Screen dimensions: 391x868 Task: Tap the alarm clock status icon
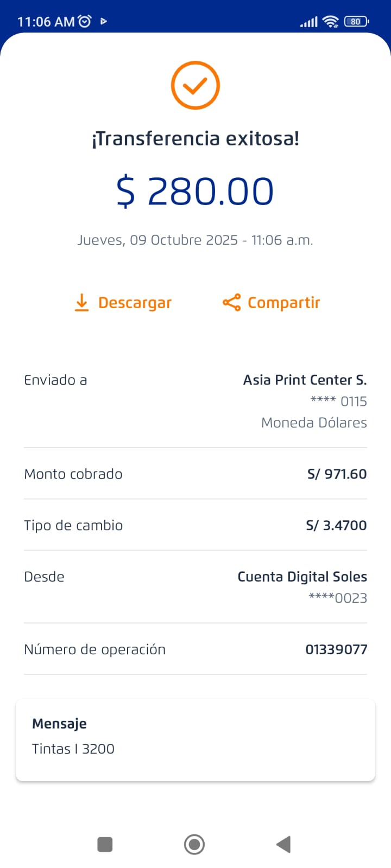click(x=85, y=22)
